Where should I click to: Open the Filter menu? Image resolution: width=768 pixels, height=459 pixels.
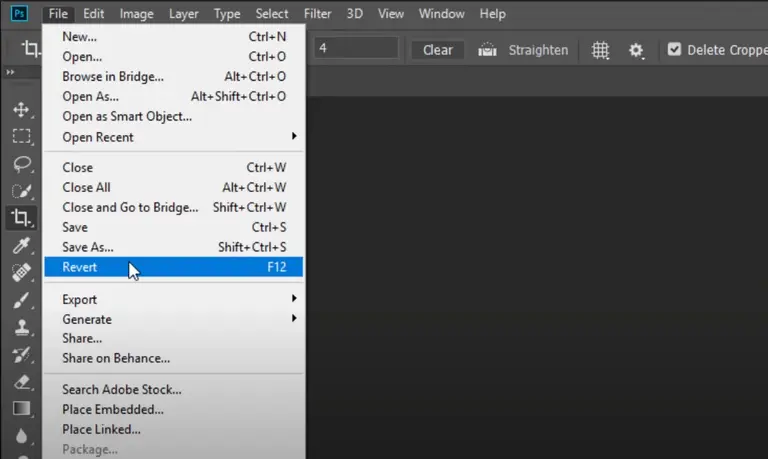pos(317,14)
